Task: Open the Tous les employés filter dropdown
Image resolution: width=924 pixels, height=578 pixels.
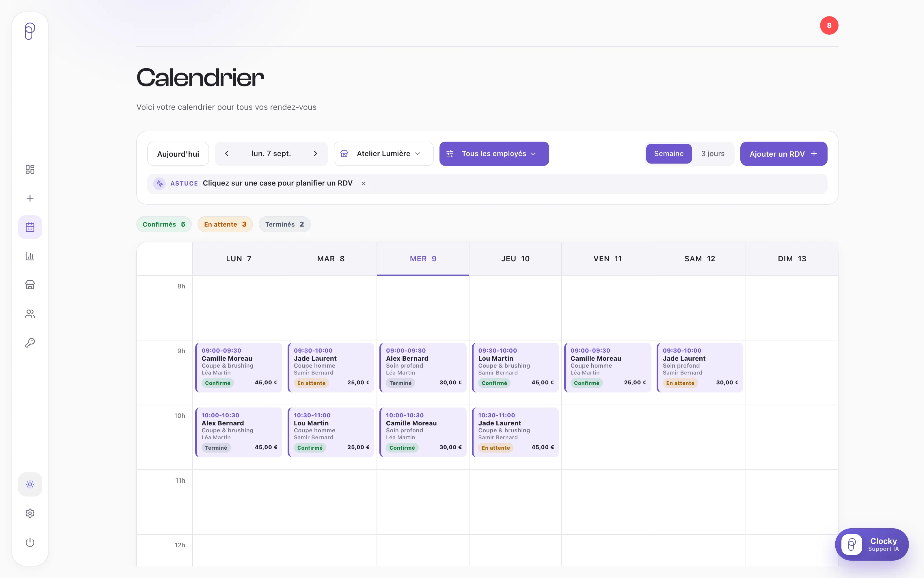Action: tap(494, 154)
